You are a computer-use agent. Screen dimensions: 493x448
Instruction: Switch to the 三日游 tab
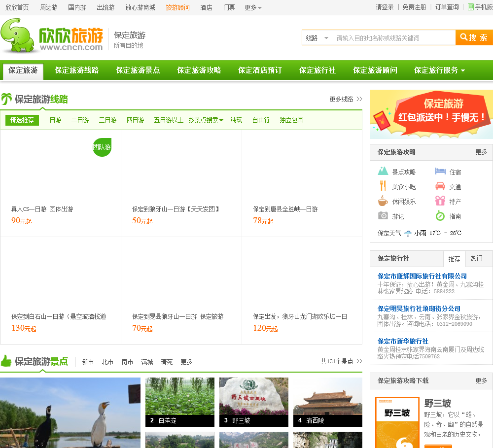point(108,120)
